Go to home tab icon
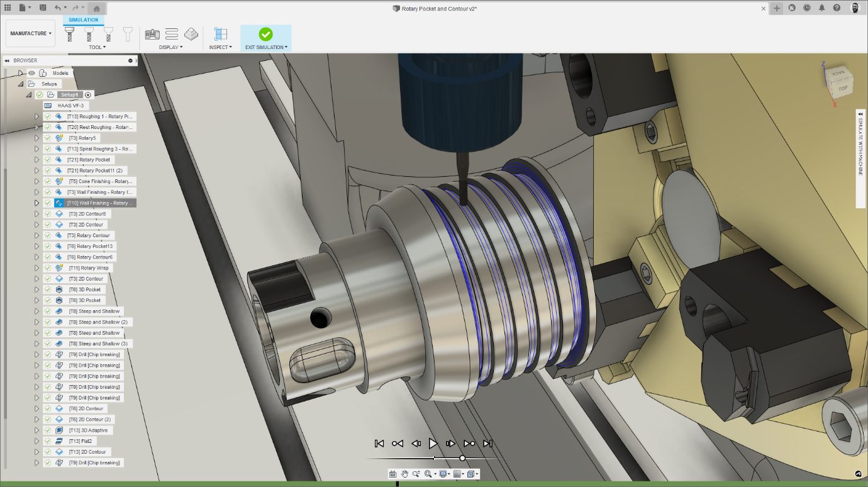Image resolution: width=868 pixels, height=487 pixels. click(x=97, y=8)
